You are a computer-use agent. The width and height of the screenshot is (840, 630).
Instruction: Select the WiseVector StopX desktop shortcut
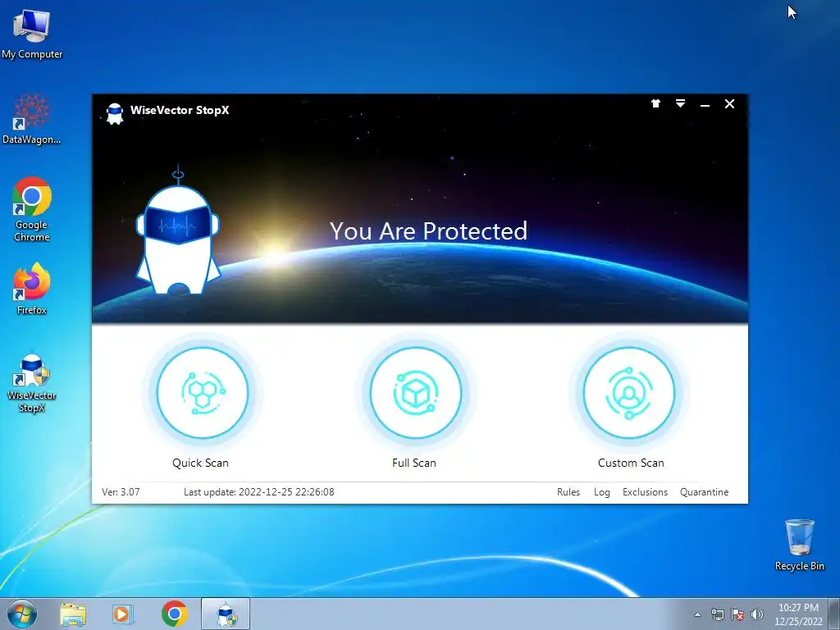[x=32, y=384]
